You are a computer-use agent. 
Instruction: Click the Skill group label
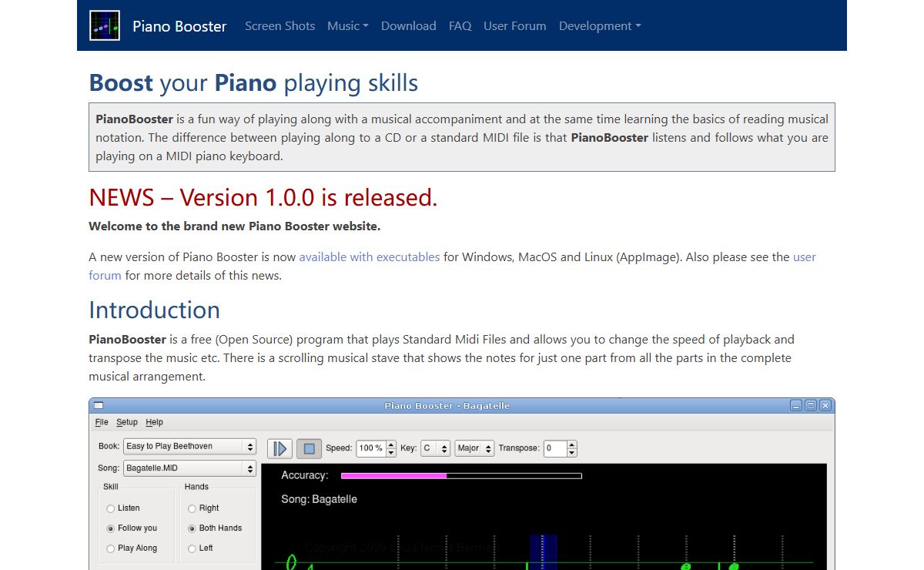[x=111, y=487]
